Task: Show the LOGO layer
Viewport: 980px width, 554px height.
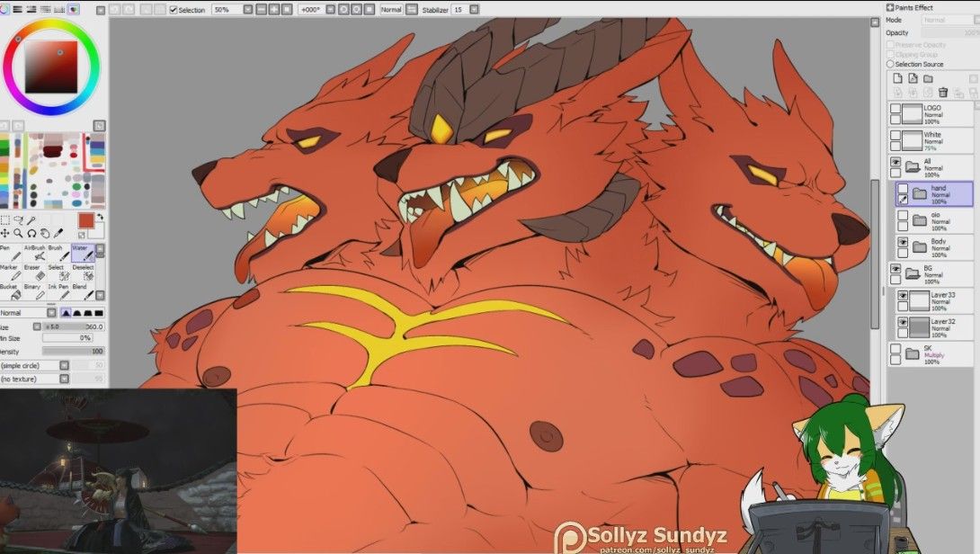Action: (x=895, y=109)
